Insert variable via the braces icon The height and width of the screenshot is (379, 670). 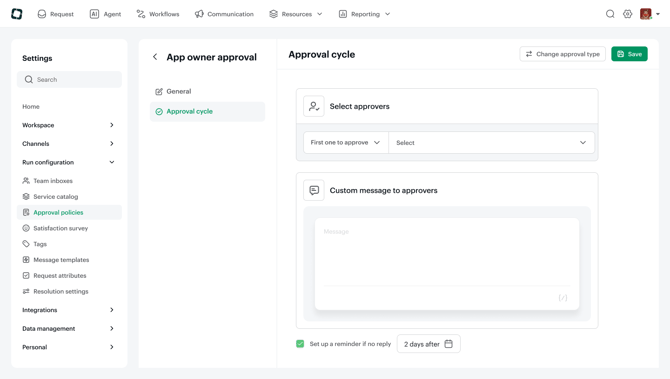(563, 298)
